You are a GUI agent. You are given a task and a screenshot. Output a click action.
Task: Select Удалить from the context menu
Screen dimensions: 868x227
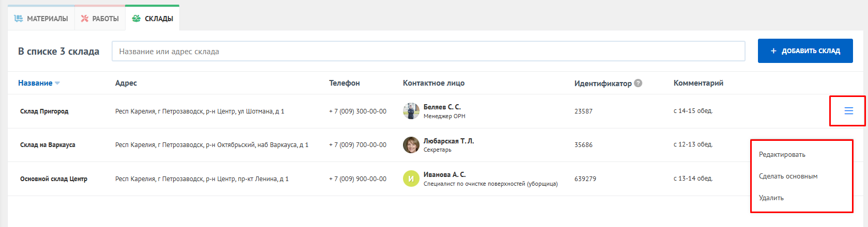tap(771, 198)
